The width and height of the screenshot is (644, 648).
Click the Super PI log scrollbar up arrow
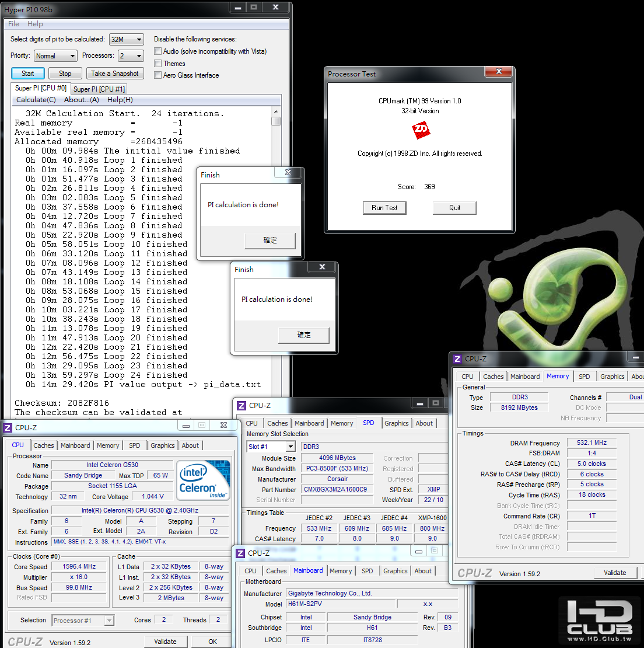pyautogui.click(x=276, y=112)
